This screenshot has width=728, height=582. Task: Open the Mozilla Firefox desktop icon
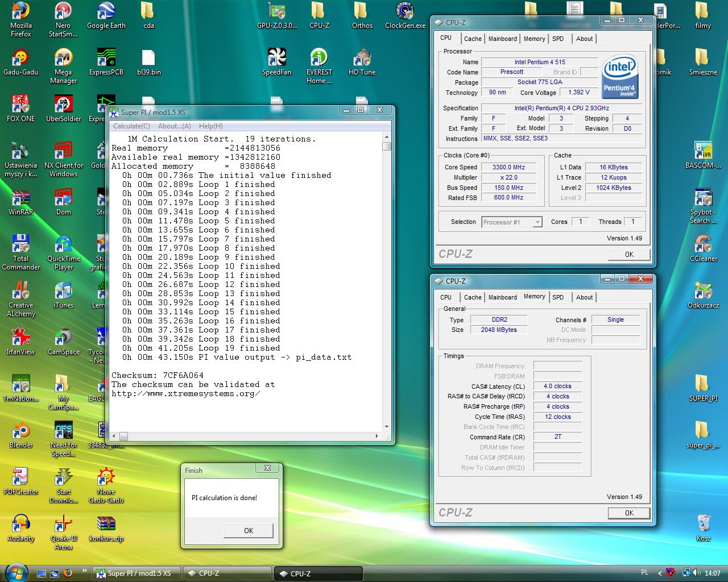(x=21, y=13)
